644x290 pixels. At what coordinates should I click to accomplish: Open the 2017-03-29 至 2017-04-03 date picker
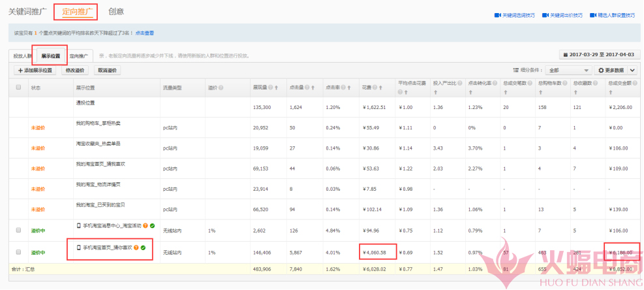pyautogui.click(x=598, y=54)
